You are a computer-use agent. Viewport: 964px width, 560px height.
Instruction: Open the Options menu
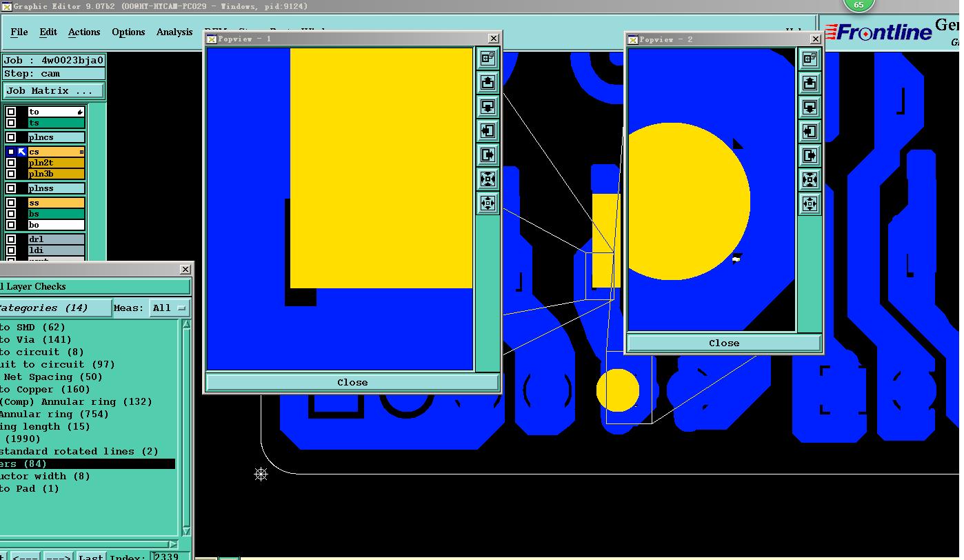128,32
